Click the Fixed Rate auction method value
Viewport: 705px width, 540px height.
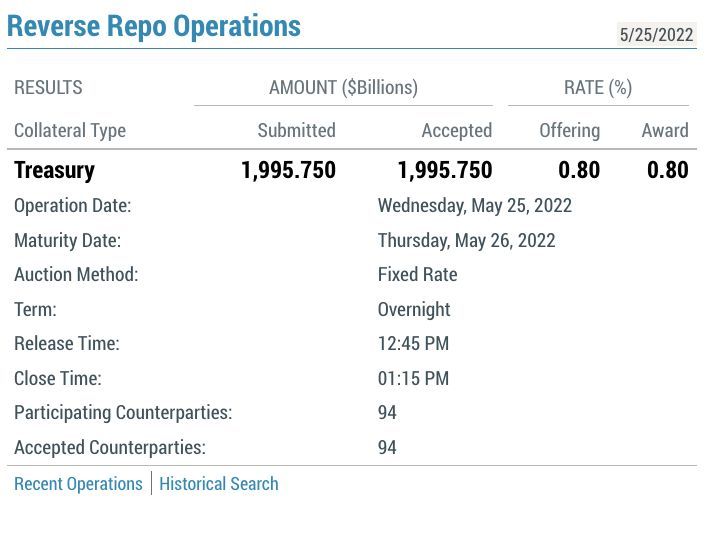(x=417, y=275)
